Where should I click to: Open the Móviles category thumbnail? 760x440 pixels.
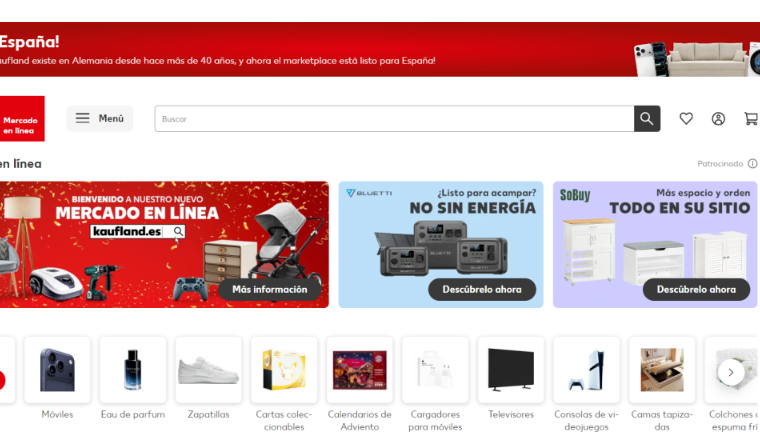[57, 370]
